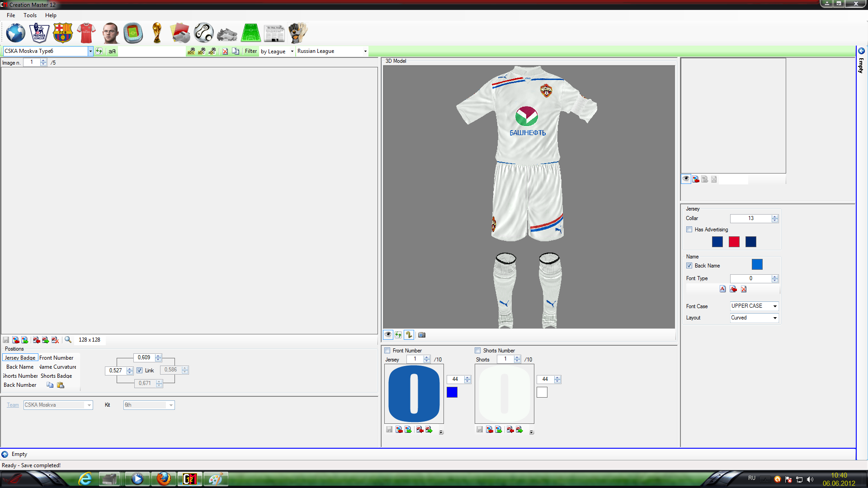
Task: Enable the Front Number checkbox
Action: click(x=387, y=351)
